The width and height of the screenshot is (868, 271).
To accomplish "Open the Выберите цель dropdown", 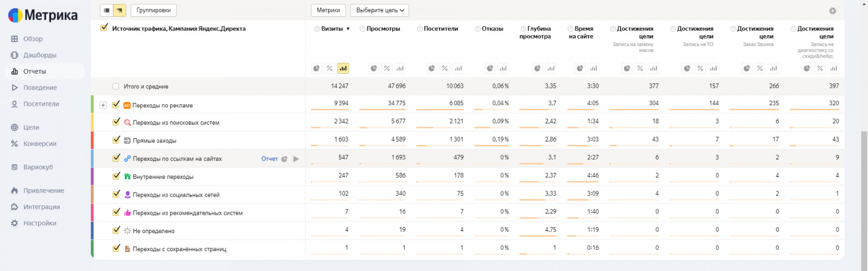I will pos(380,10).
